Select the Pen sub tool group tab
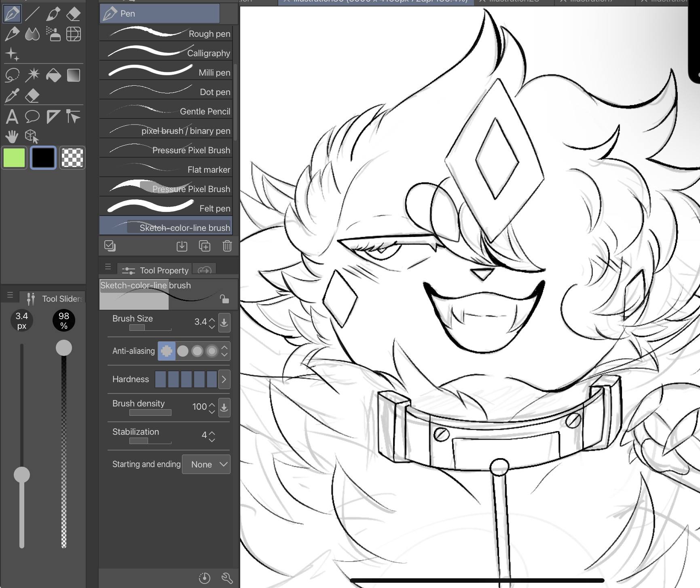The width and height of the screenshot is (700, 588). (160, 14)
